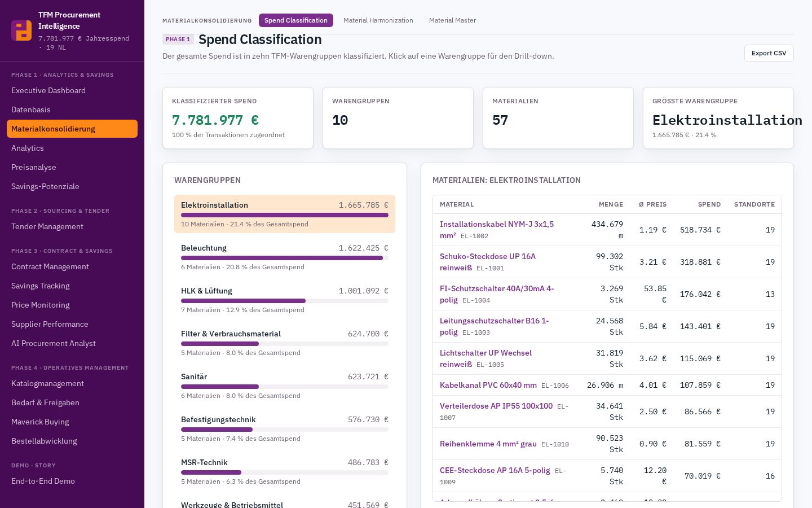Go to Maverick Buying
The width and height of the screenshot is (812, 508).
[x=72, y=422]
